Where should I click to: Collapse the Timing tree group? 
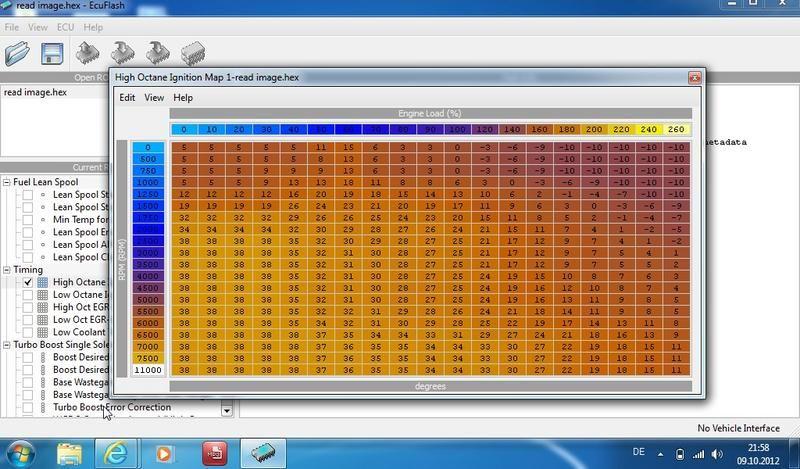[7, 270]
